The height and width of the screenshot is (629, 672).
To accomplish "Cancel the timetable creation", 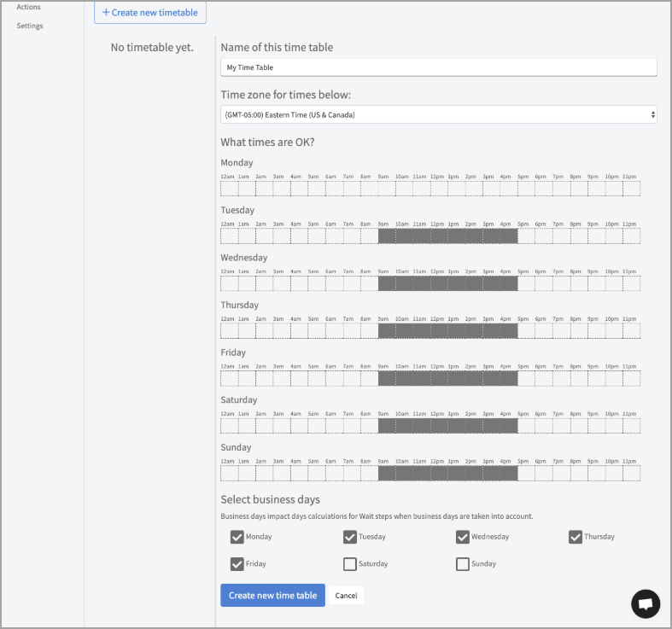I will coord(346,595).
